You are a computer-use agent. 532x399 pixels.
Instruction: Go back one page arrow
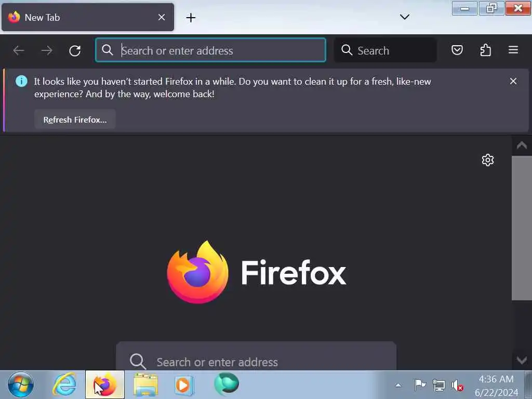[19, 50]
